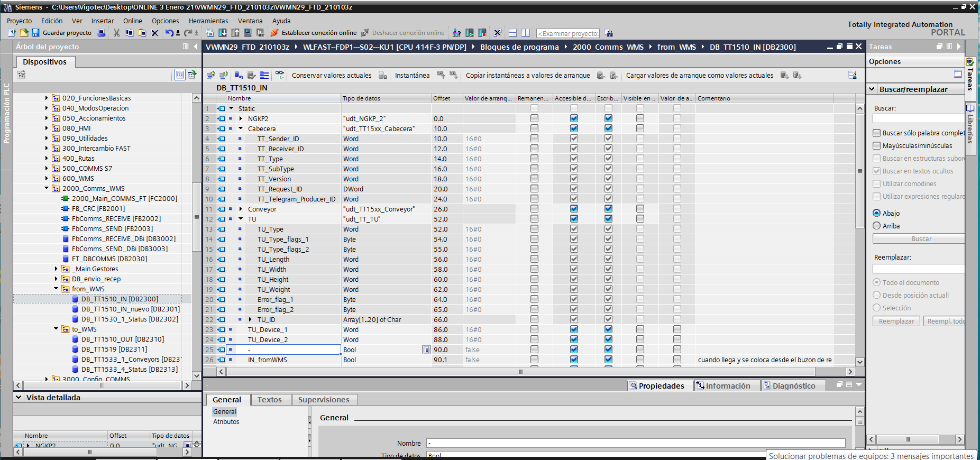This screenshot has width=980, height=460.
Task: Select the 'Arriba' search direction
Action: 877,226
